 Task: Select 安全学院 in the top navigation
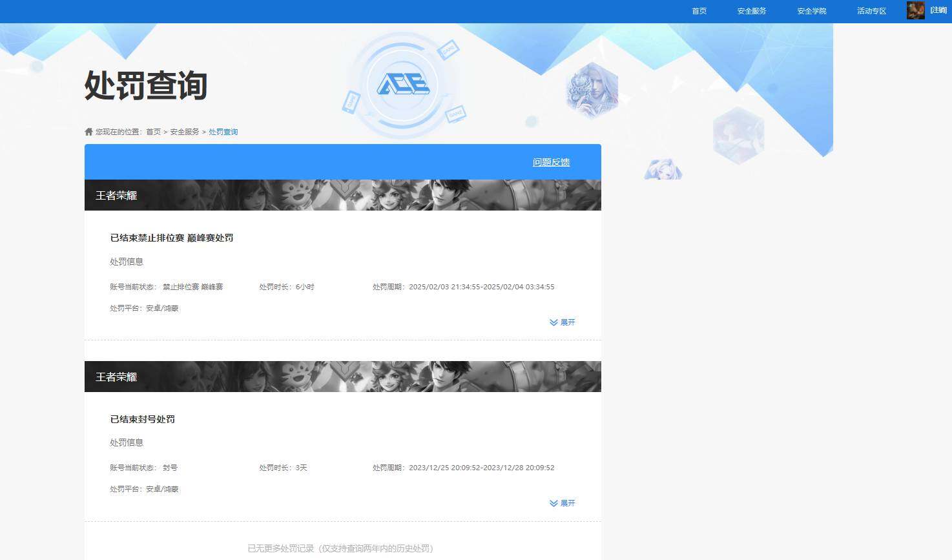[811, 10]
